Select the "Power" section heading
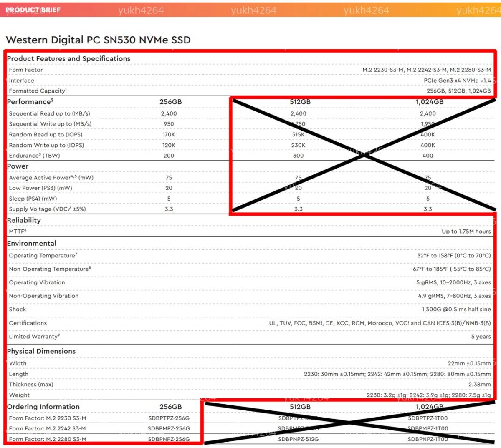This screenshot has width=501, height=448. [18, 166]
